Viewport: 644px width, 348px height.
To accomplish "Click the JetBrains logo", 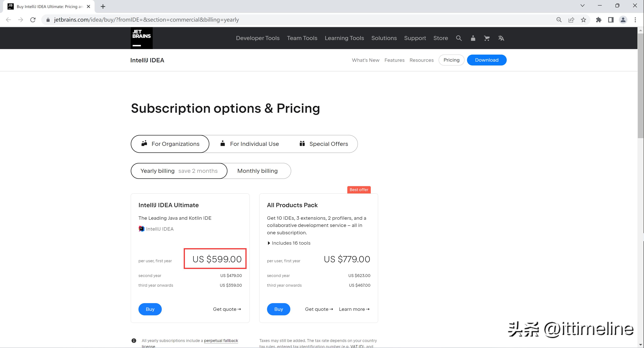I will click(x=141, y=38).
